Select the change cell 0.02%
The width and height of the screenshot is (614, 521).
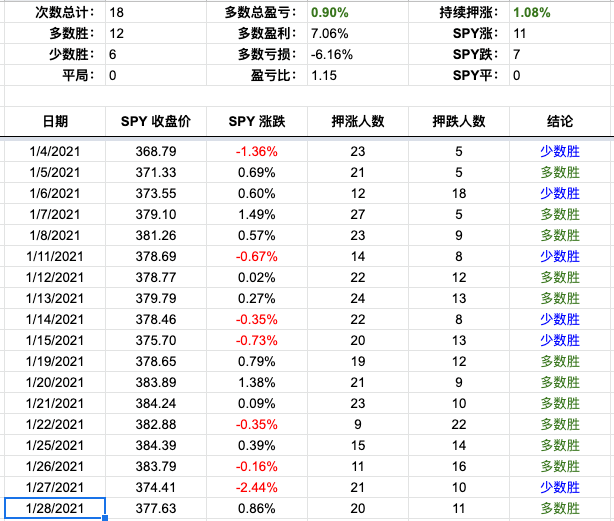(257, 277)
